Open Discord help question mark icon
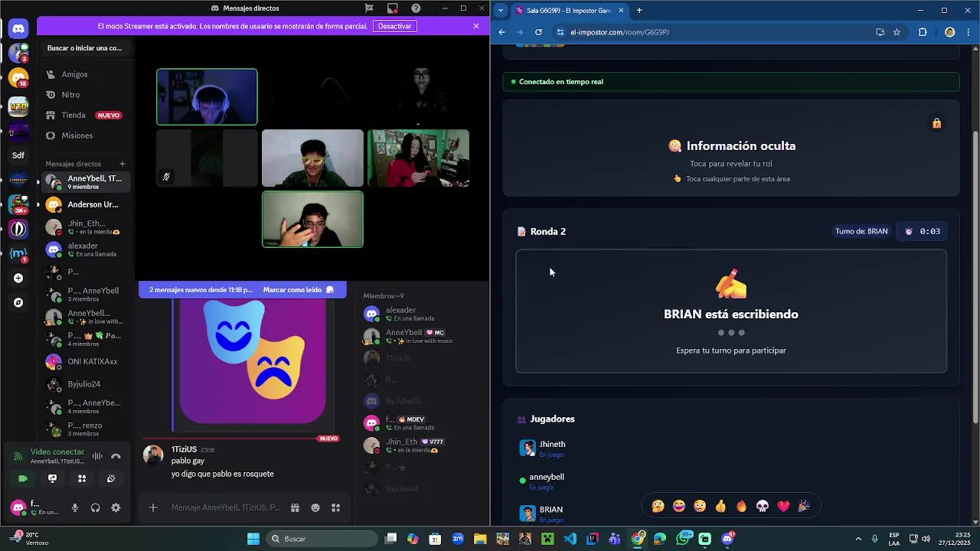This screenshot has width=980, height=551. [416, 8]
